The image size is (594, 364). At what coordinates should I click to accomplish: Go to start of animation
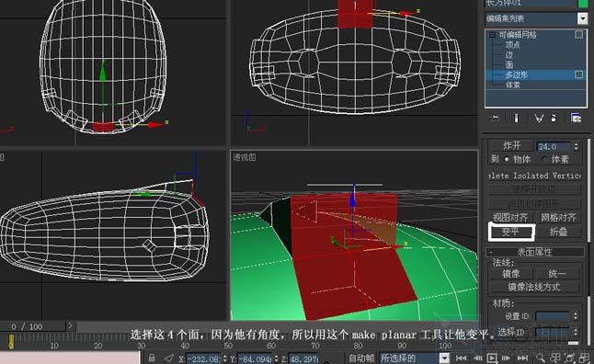(x=461, y=358)
